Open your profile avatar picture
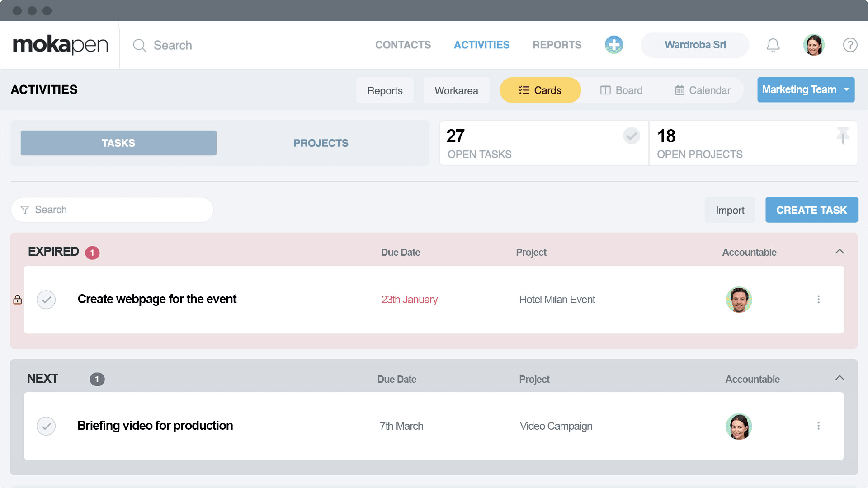The image size is (868, 488). coord(814,45)
